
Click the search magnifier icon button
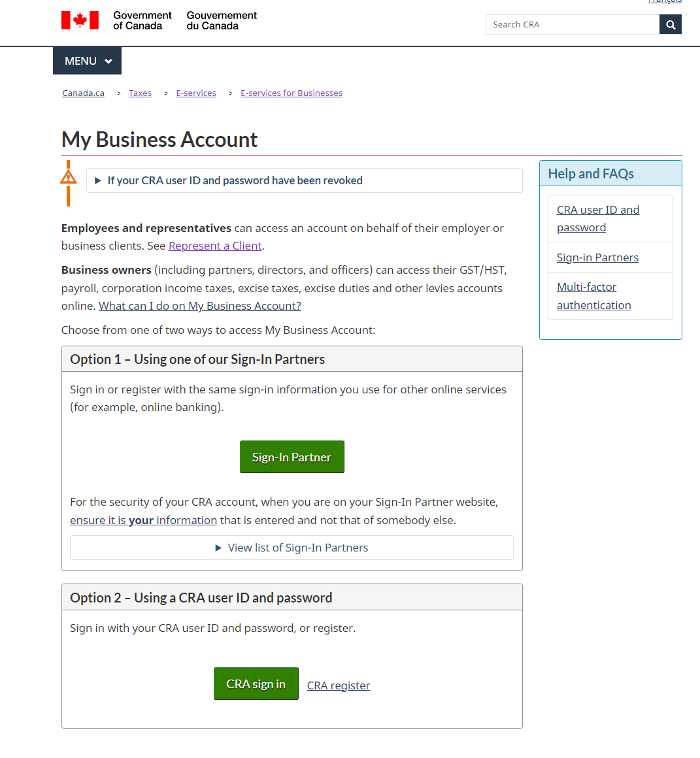(671, 25)
